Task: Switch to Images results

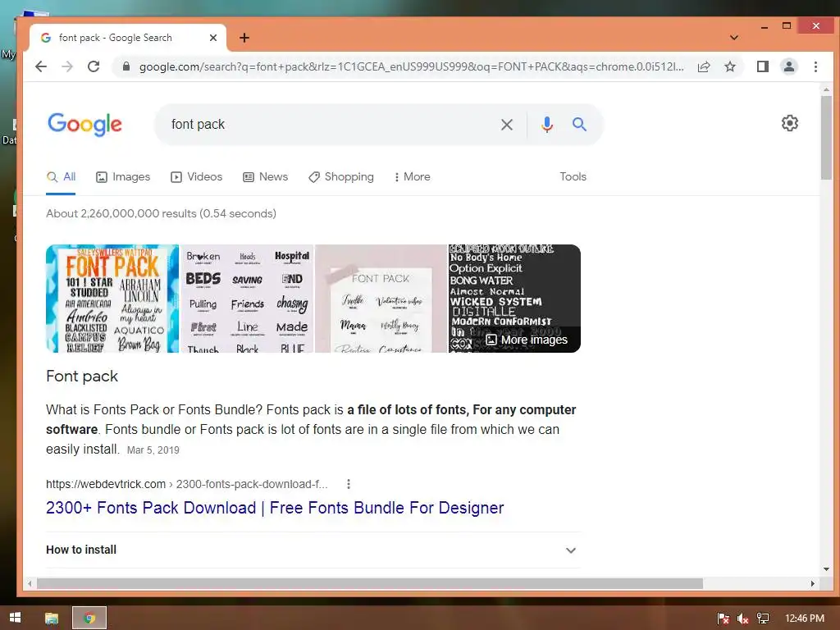Action: [x=123, y=177]
